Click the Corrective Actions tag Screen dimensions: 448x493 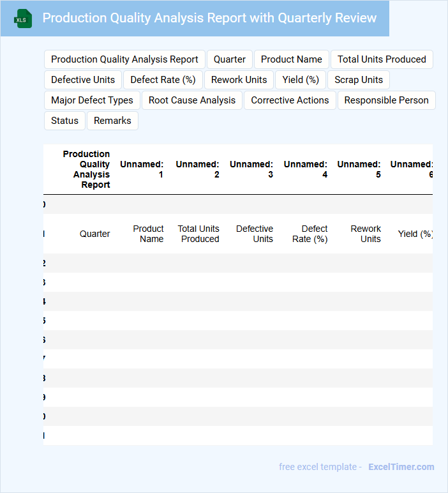pos(290,100)
